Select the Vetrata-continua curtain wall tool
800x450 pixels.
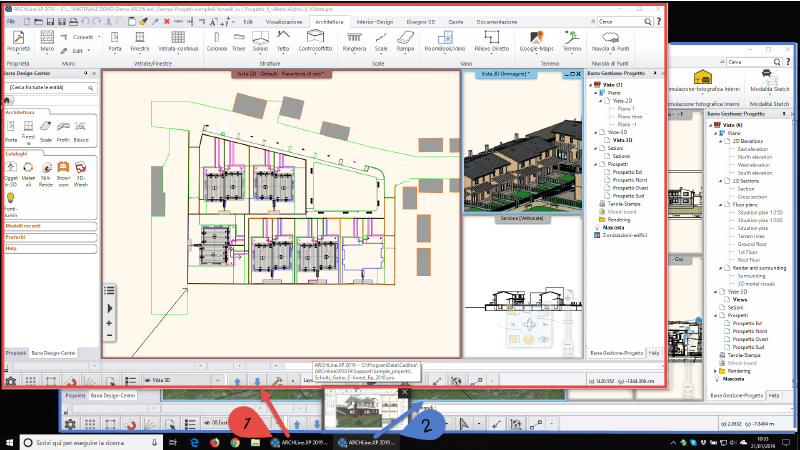tap(178, 41)
